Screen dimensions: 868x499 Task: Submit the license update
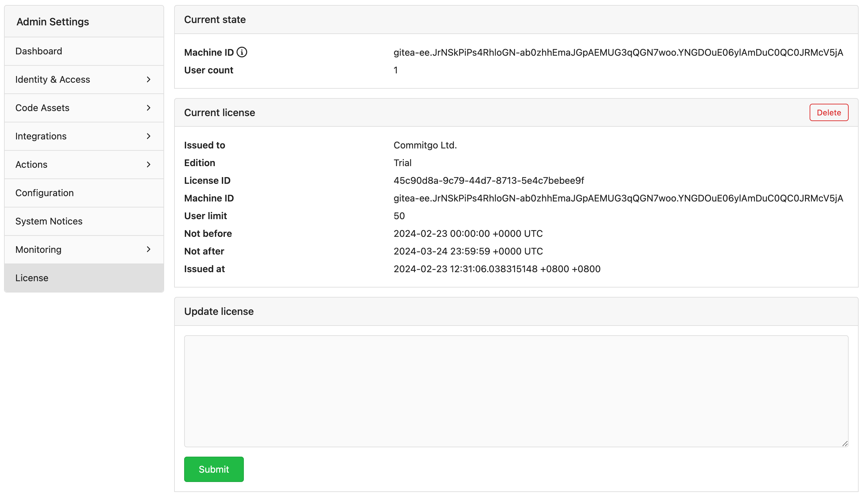[213, 469]
